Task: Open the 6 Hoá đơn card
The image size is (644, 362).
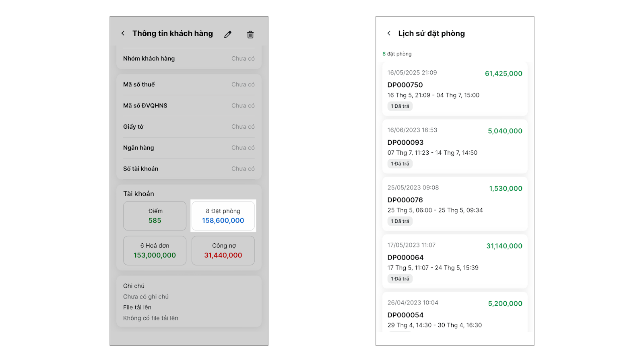Action: click(155, 251)
